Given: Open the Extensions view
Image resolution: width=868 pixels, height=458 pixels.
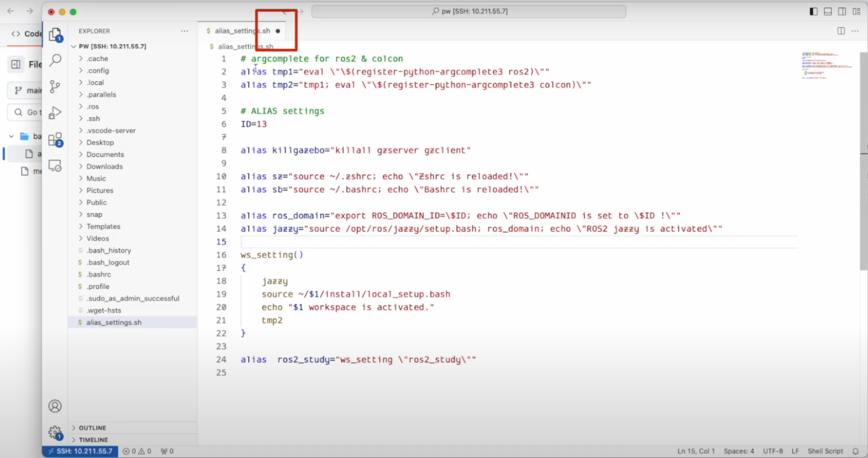Looking at the screenshot, I should coord(55,139).
